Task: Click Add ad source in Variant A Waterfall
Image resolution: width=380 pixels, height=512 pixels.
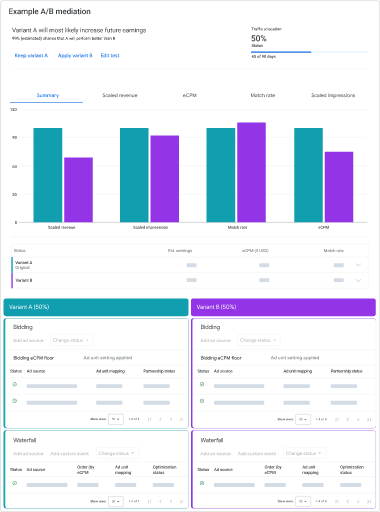Action: [x=28, y=454]
